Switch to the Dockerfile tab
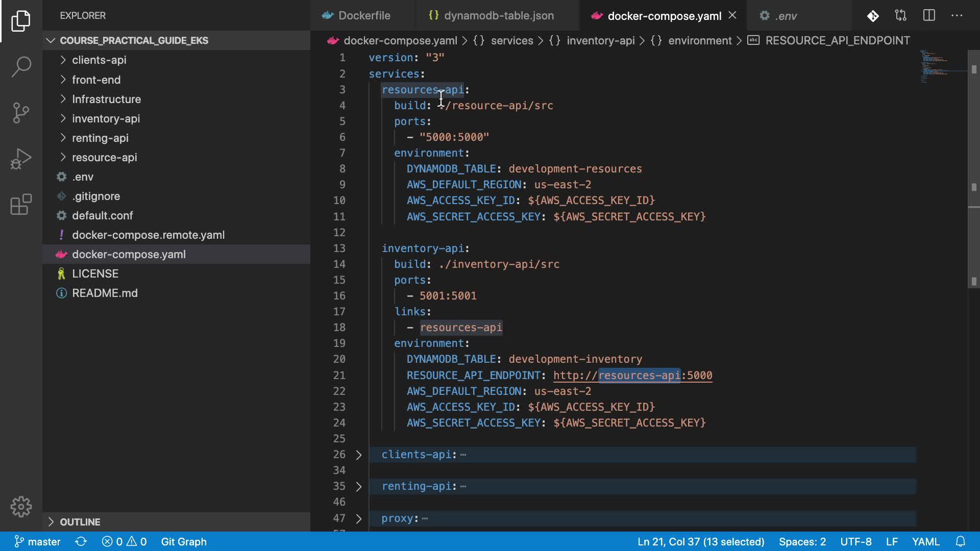Viewport: 980px width, 551px height. pyautogui.click(x=363, y=16)
